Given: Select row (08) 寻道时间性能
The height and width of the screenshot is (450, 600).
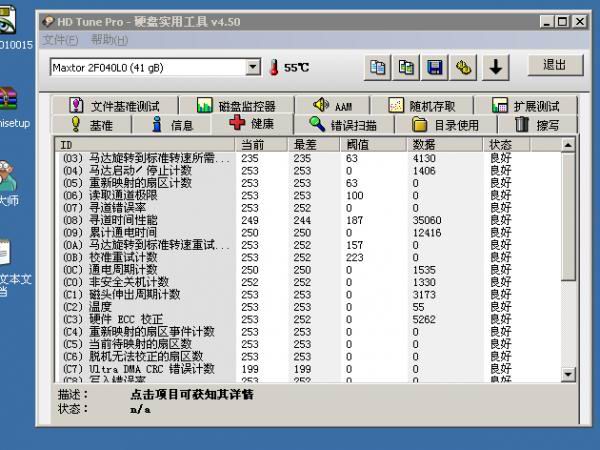Looking at the screenshot, I should point(308,220).
